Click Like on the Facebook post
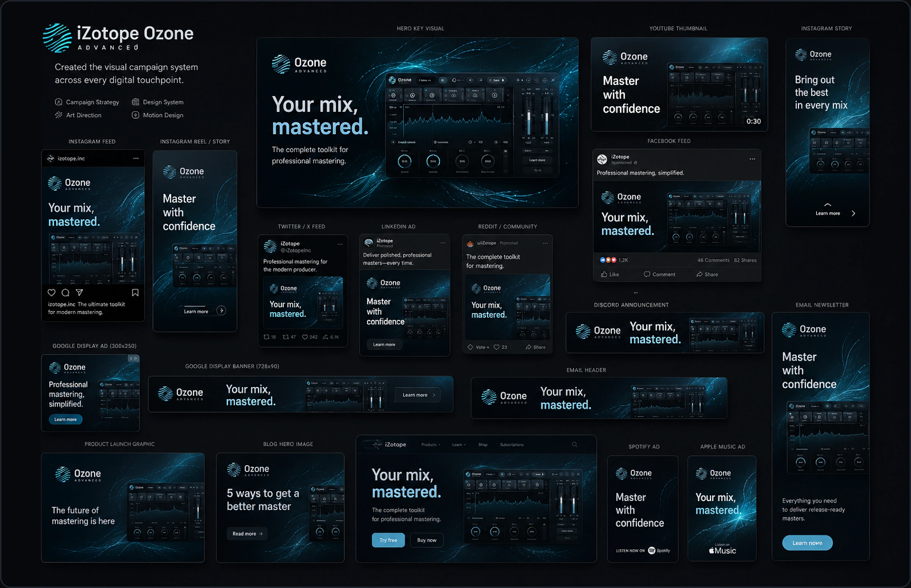 coord(610,275)
